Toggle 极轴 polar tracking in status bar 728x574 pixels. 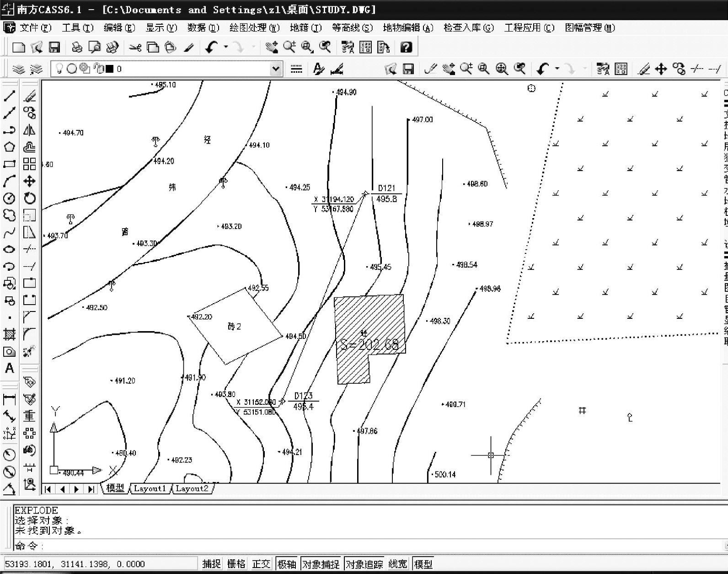[x=287, y=564]
